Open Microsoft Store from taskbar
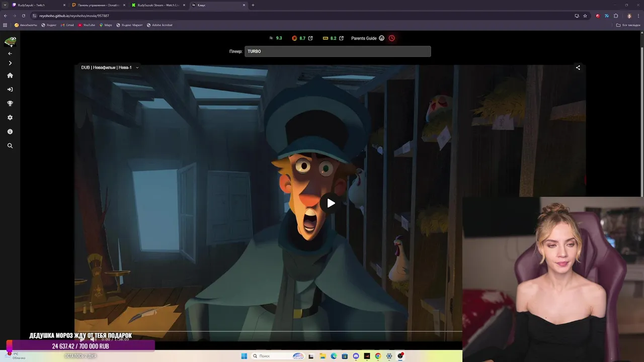The height and width of the screenshot is (362, 644). point(345,356)
